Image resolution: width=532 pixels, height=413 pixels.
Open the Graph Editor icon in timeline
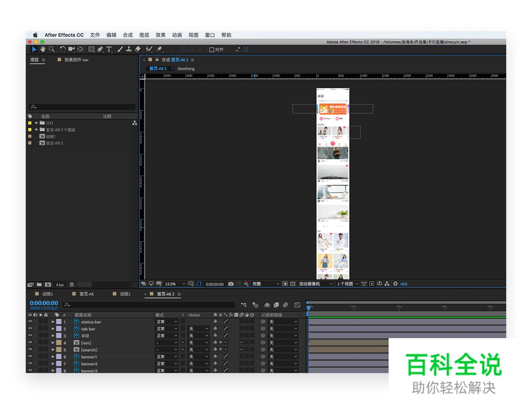[297, 305]
